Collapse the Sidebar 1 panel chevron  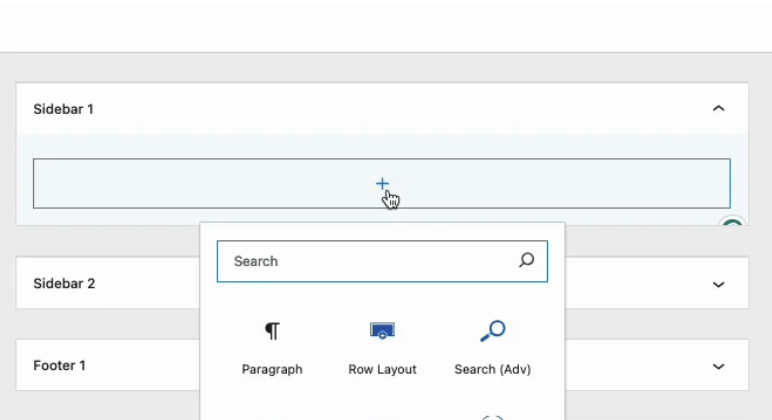point(718,109)
